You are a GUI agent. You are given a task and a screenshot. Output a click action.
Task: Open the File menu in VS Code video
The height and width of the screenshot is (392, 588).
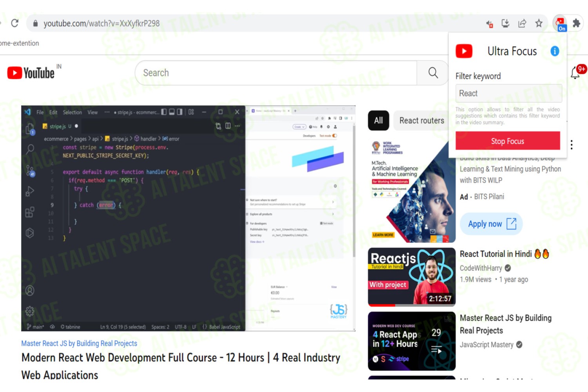[x=40, y=112]
